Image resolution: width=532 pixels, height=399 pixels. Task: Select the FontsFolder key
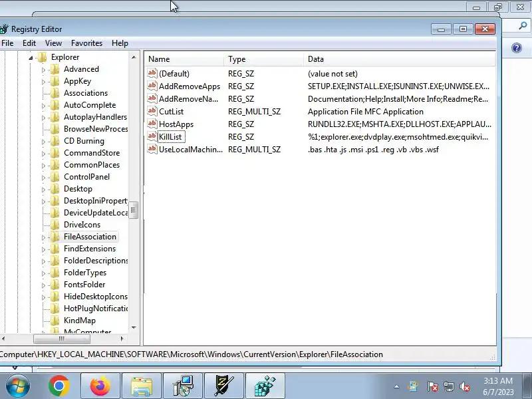pos(84,285)
